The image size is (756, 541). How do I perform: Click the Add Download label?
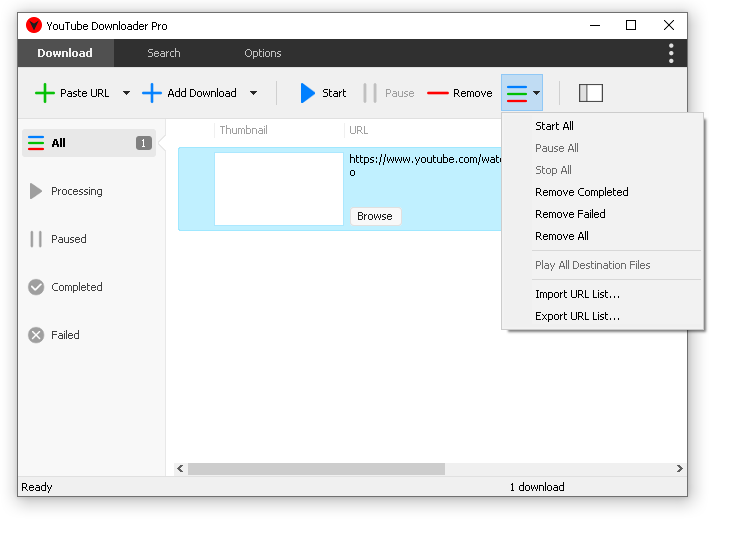[202, 93]
